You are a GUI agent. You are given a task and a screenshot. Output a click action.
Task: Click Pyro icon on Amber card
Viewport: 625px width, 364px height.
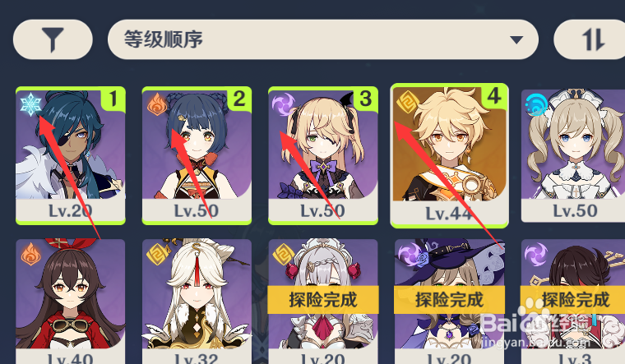(30, 254)
